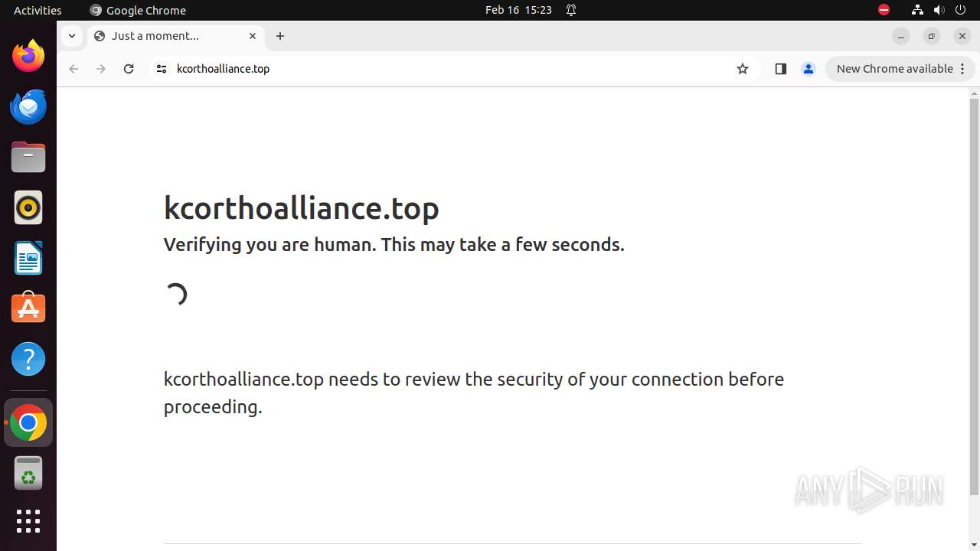Image resolution: width=980 pixels, height=551 pixels.
Task: Open the clock and calendar panel
Action: coord(518,10)
